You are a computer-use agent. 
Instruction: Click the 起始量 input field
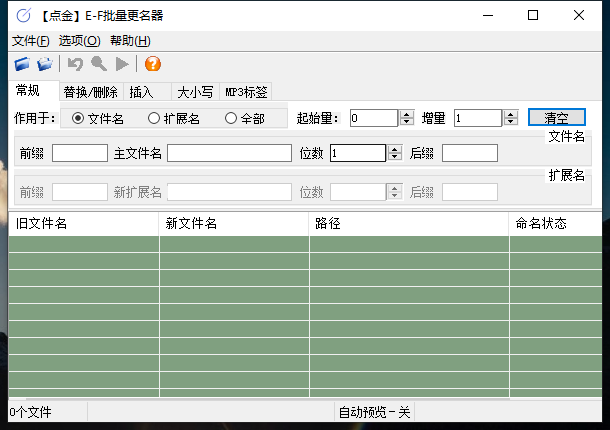tap(374, 118)
